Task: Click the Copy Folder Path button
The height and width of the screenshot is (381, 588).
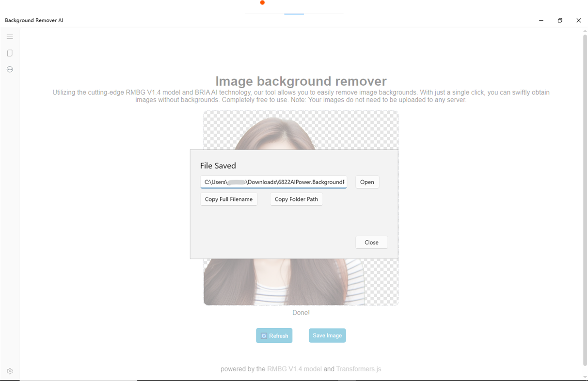Action: point(296,199)
